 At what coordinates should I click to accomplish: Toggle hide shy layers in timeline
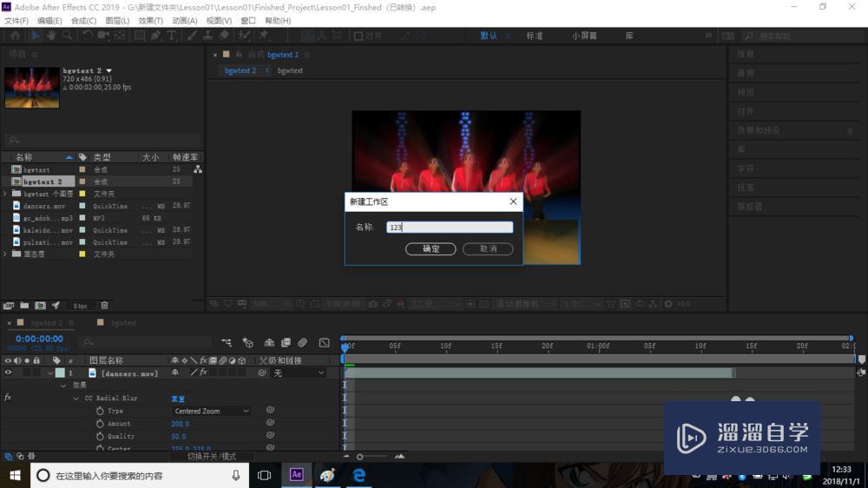(269, 343)
